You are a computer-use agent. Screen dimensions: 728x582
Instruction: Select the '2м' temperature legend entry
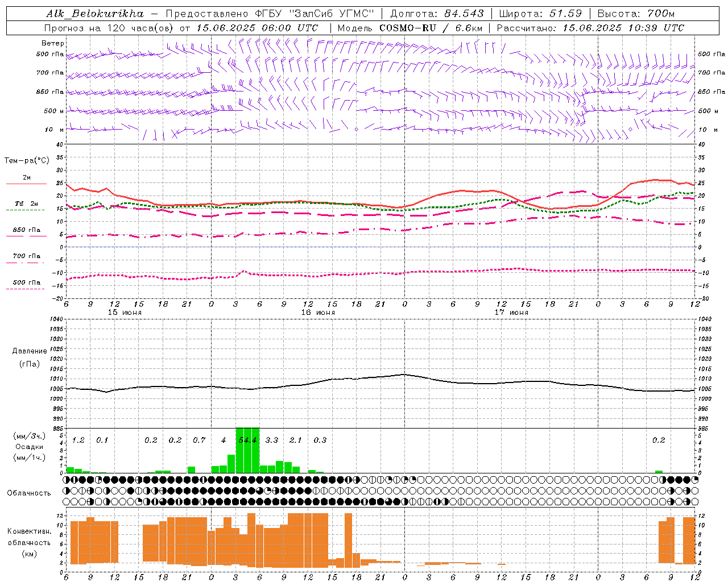tap(27, 178)
